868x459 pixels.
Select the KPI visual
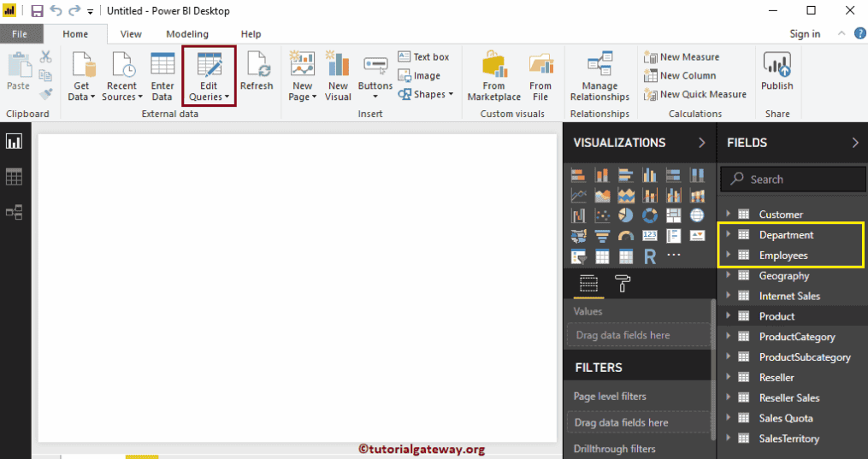tap(698, 236)
